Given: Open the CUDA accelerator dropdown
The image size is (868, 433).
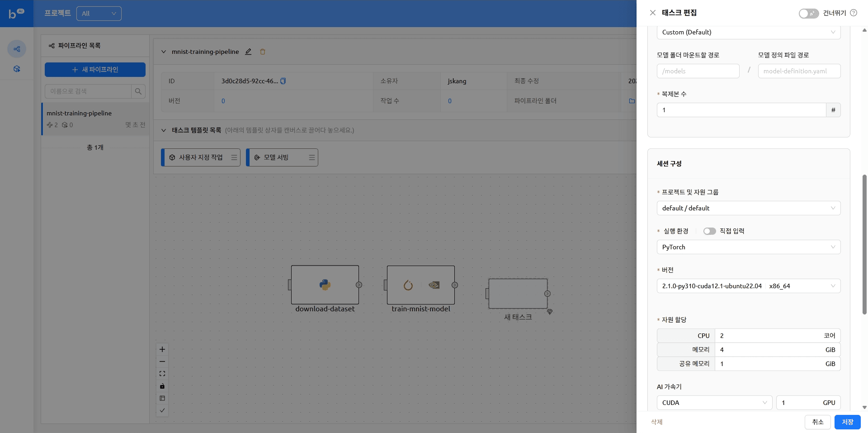Looking at the screenshot, I should point(714,403).
